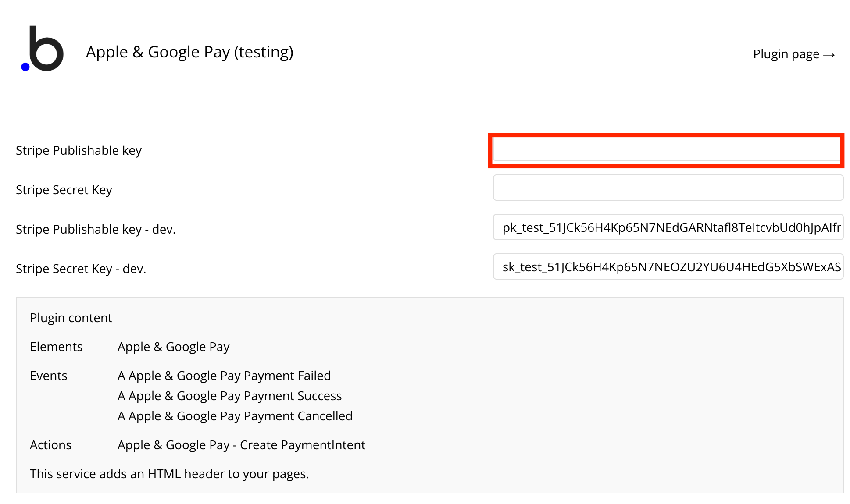
Task: Click the Stripe Secret Key label
Action: tap(64, 190)
